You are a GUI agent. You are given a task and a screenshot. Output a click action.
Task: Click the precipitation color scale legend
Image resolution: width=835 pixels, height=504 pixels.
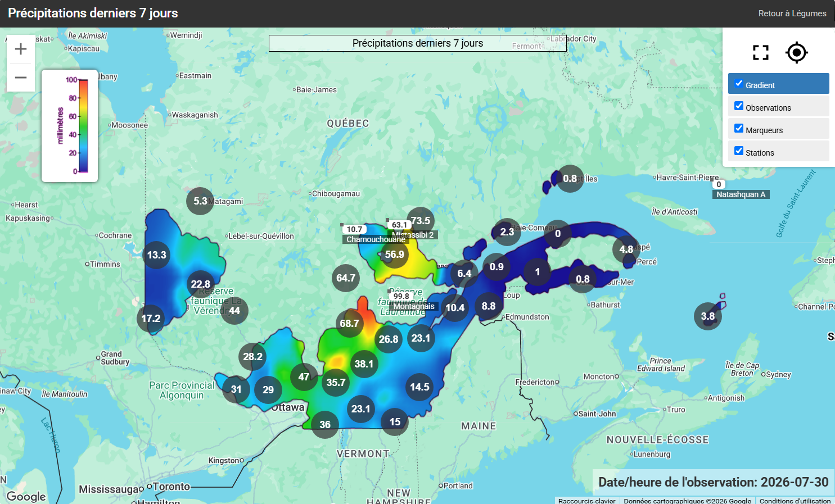coord(70,126)
